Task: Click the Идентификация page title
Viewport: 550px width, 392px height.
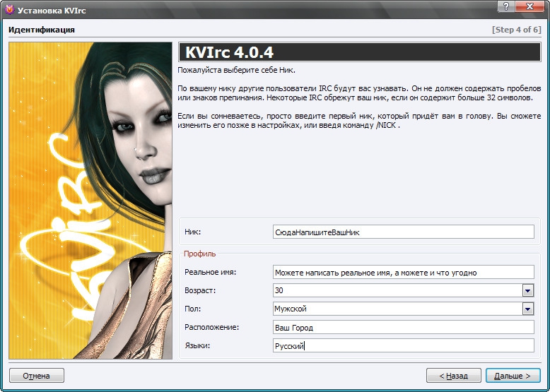Action: (42, 30)
